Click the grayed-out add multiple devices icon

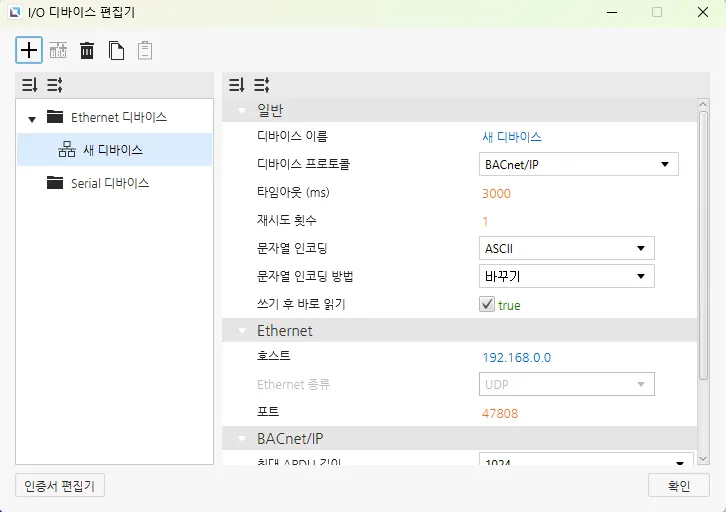pos(58,50)
